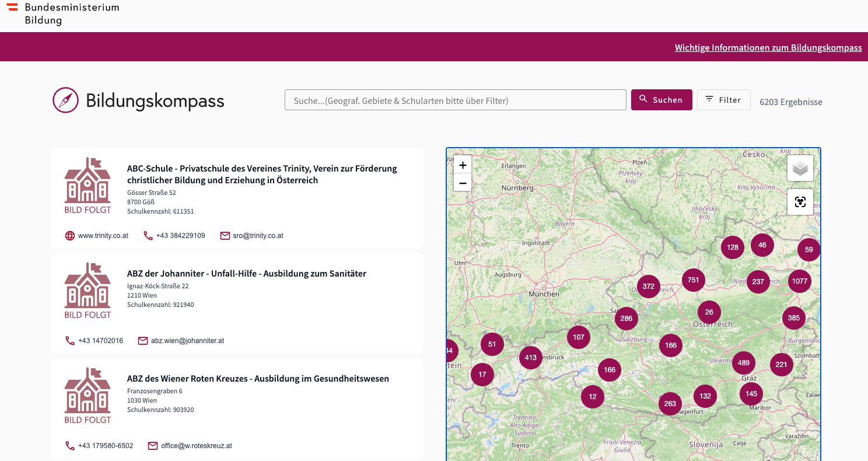The image size is (868, 461).
Task: Click the Wiener Roten Kreuzes school image
Action: 87,395
